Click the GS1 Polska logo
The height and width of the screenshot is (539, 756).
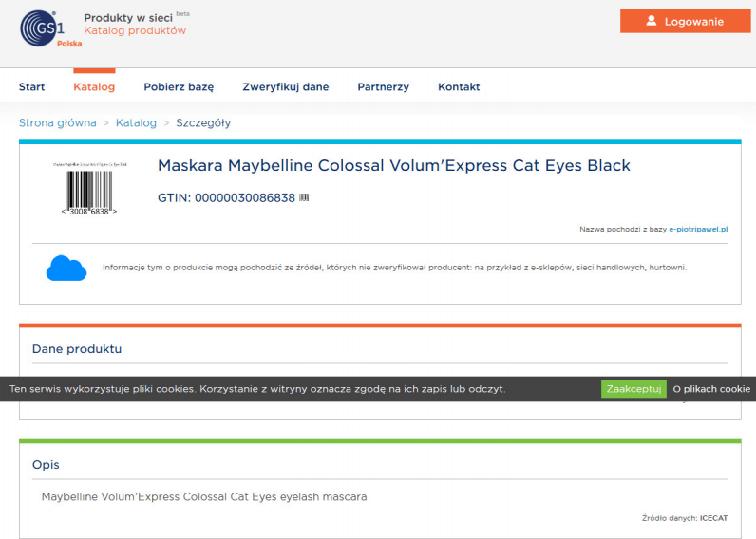[x=50, y=28]
